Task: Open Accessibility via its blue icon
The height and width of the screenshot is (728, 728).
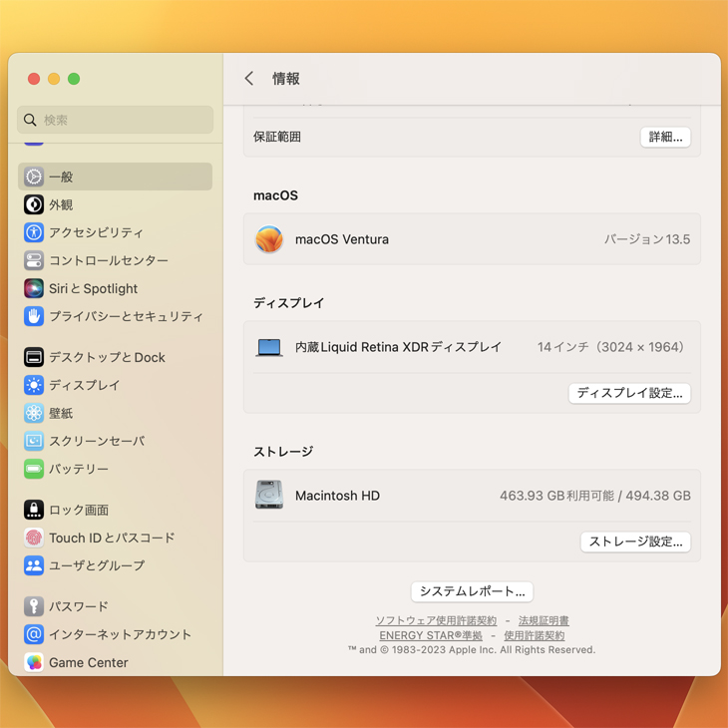Action: click(34, 232)
